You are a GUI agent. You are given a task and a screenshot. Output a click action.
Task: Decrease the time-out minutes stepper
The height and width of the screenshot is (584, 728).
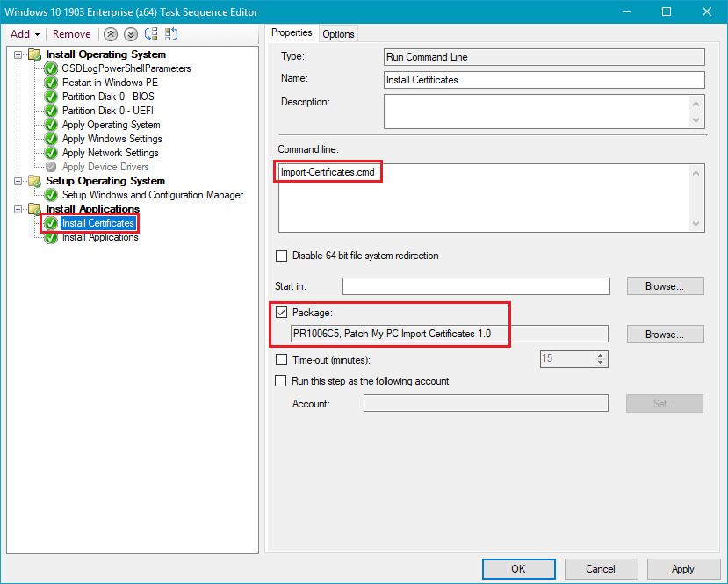pyautogui.click(x=601, y=362)
